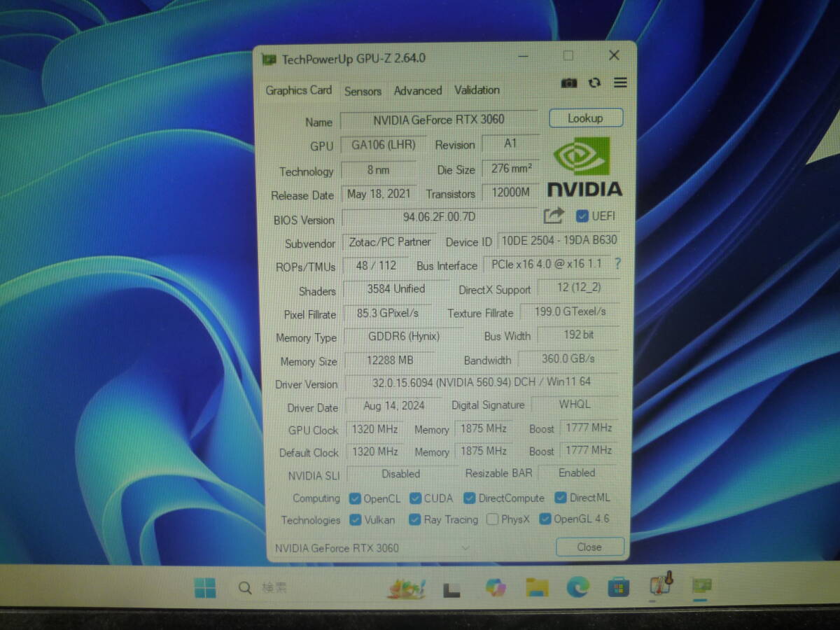
Task: Click the Texture Fillrate value 199.0 GTexel/s
Action: point(570,312)
